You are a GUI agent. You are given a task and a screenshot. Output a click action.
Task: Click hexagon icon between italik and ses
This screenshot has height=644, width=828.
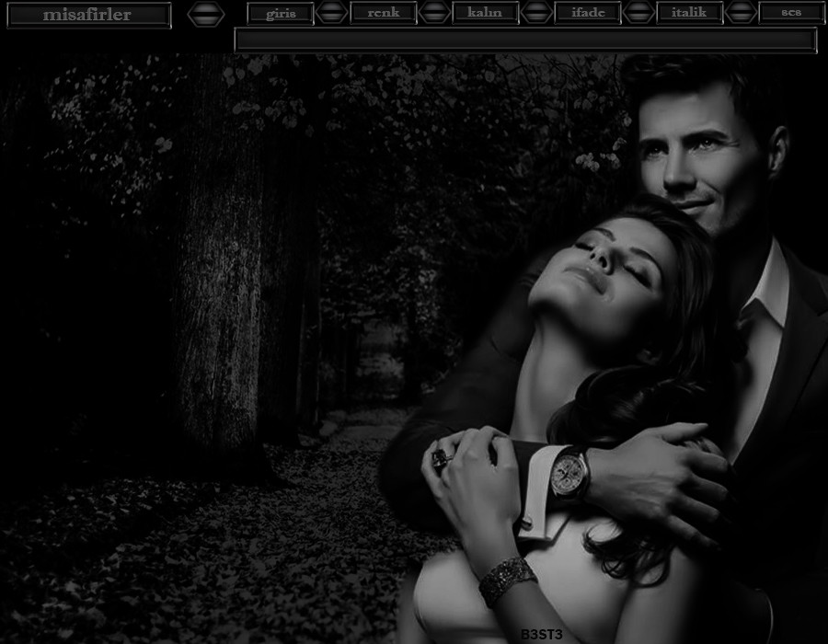(741, 13)
